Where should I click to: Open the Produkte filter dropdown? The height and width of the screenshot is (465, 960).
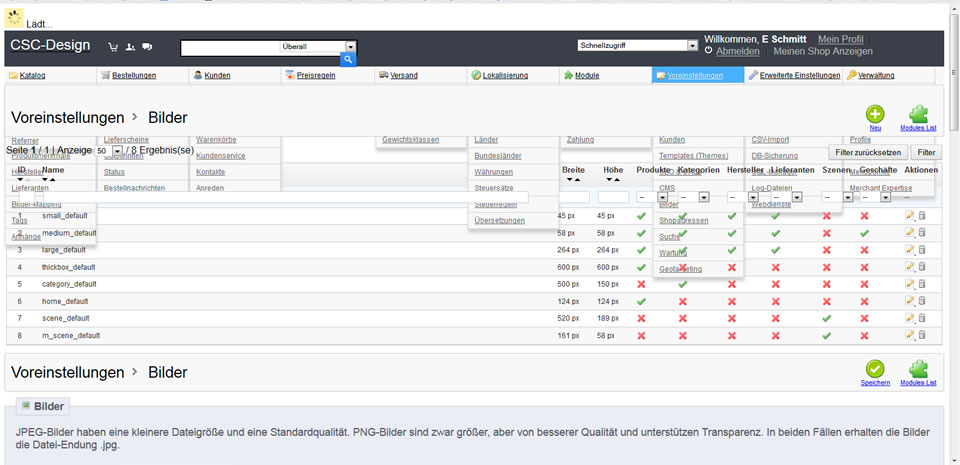coord(652,198)
